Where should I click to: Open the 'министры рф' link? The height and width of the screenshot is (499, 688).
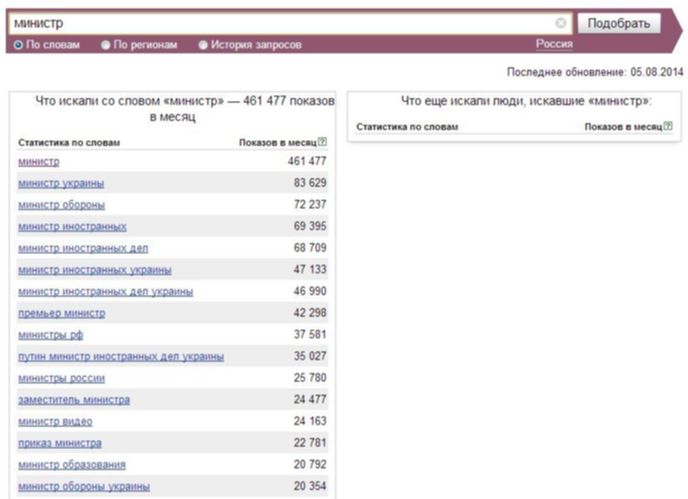click(50, 335)
